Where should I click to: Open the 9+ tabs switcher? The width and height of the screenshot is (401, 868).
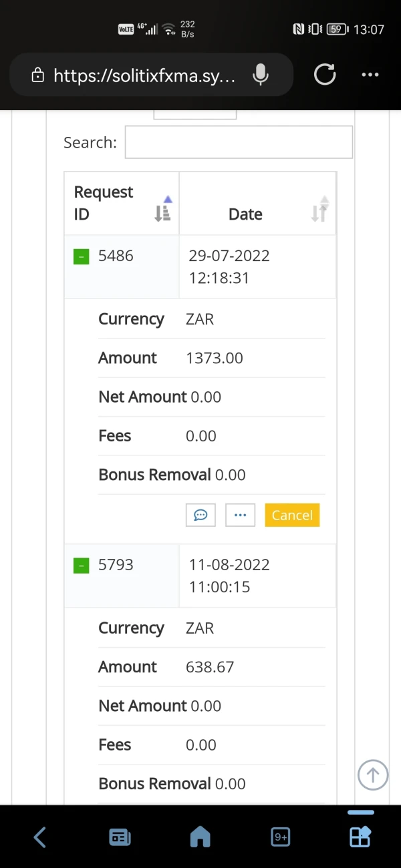281,837
